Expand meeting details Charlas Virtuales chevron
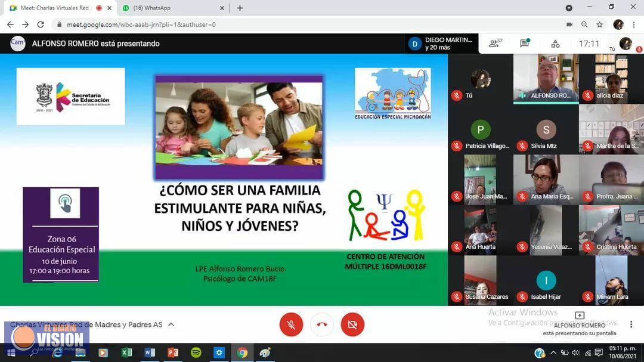Image resolution: width=644 pixels, height=362 pixels. 171,324
